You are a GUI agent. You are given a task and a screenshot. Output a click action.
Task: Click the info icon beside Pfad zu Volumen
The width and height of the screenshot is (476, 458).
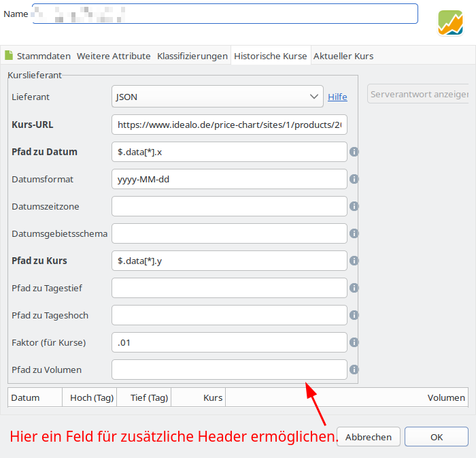pyautogui.click(x=354, y=370)
